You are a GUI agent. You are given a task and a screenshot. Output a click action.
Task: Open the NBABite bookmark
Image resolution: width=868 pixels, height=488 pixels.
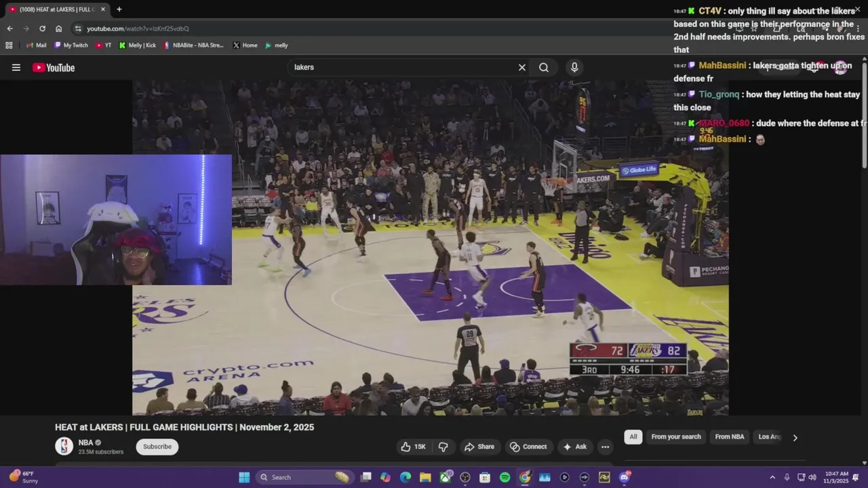[193, 45]
